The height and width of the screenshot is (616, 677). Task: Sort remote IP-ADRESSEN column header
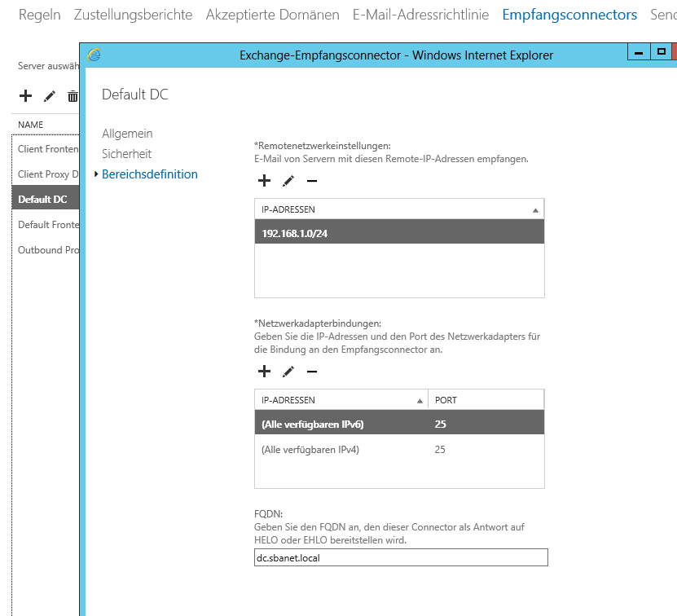pos(399,209)
